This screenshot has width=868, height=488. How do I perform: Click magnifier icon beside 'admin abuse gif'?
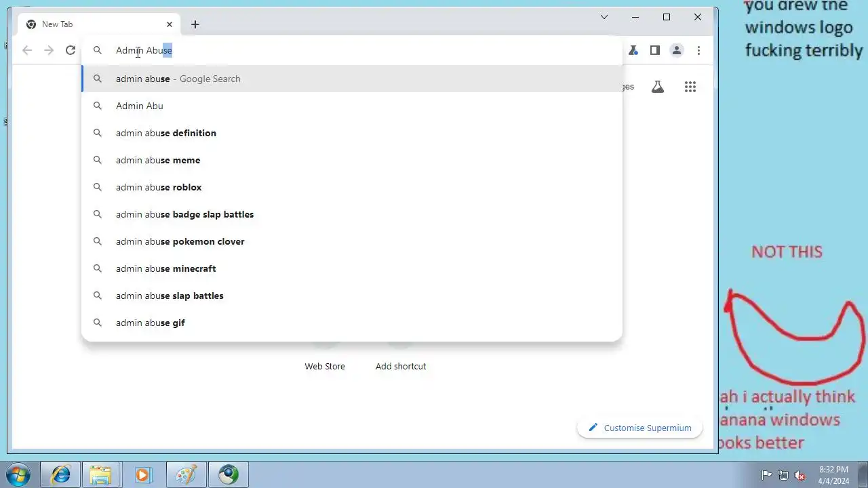[x=98, y=323]
